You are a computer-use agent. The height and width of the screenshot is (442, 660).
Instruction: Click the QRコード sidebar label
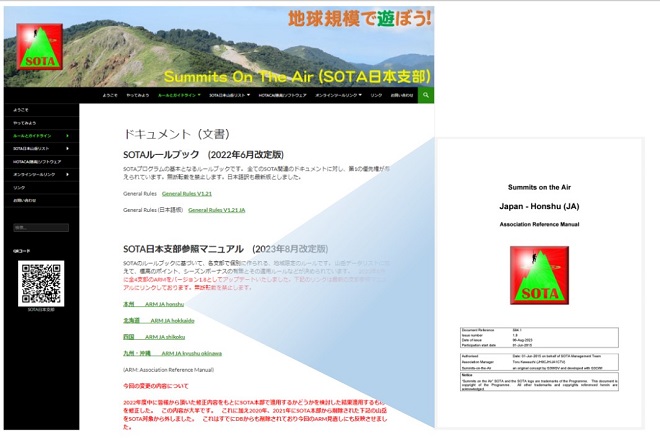(x=21, y=251)
